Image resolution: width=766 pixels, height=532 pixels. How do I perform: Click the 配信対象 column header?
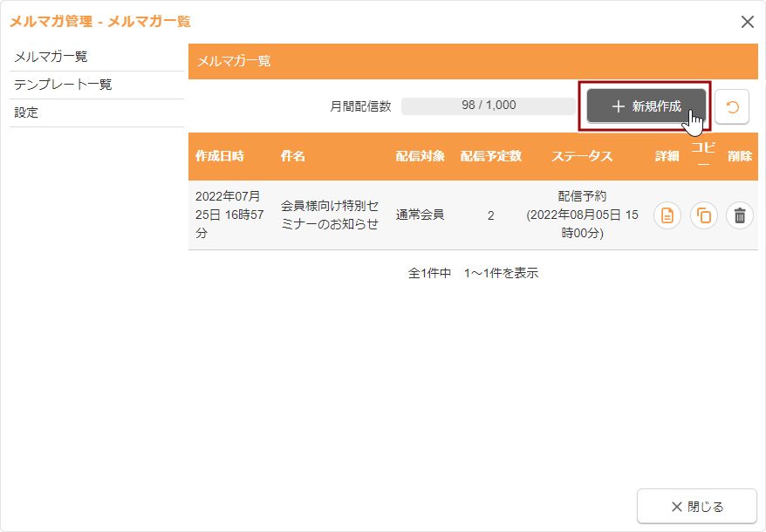click(x=420, y=156)
